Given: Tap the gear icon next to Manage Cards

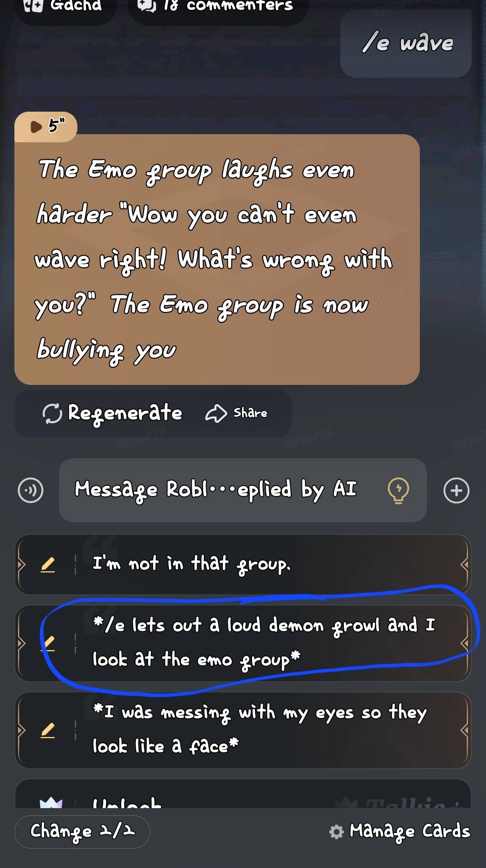Looking at the screenshot, I should pyautogui.click(x=337, y=832).
